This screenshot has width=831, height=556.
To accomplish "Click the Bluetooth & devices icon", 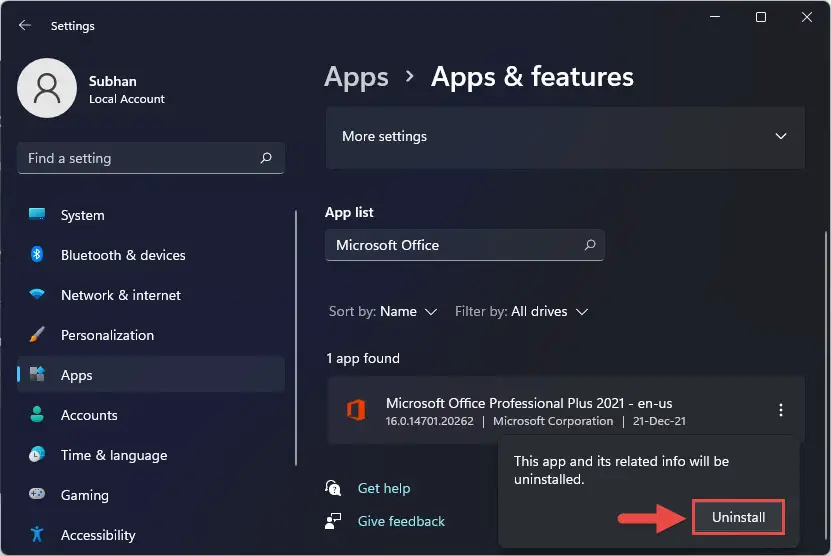I will tap(37, 254).
